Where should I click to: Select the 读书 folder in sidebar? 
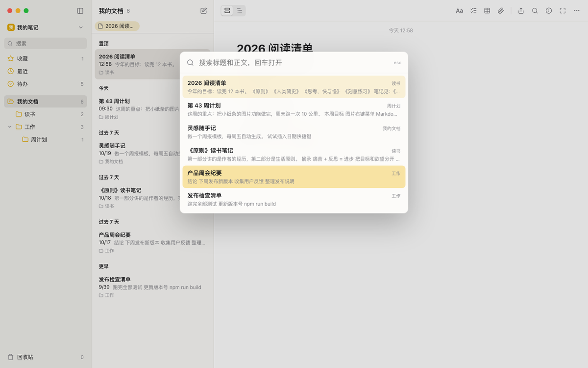click(46, 114)
